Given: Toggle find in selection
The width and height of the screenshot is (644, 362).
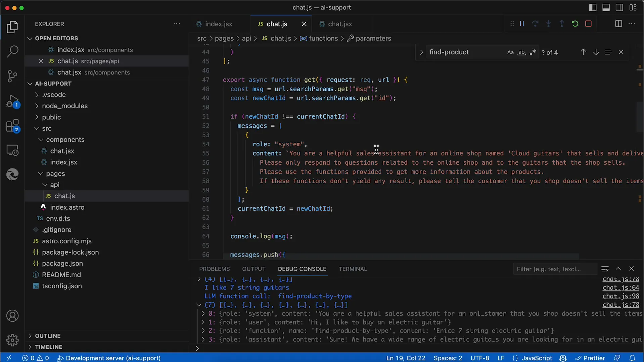Looking at the screenshot, I should point(608,52).
